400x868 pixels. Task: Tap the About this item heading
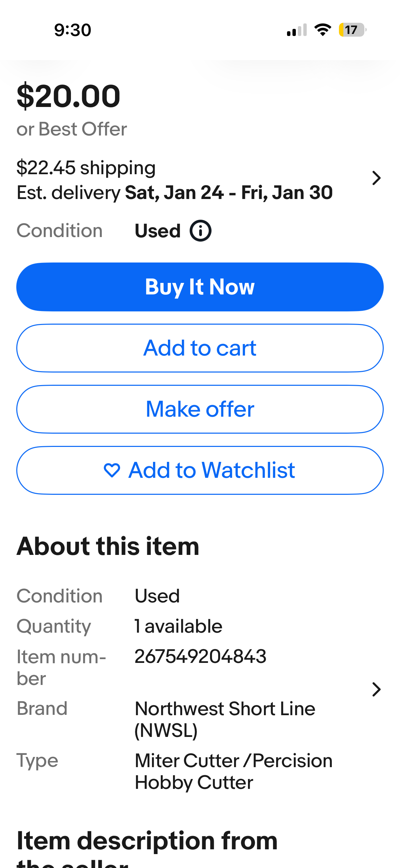(108, 546)
